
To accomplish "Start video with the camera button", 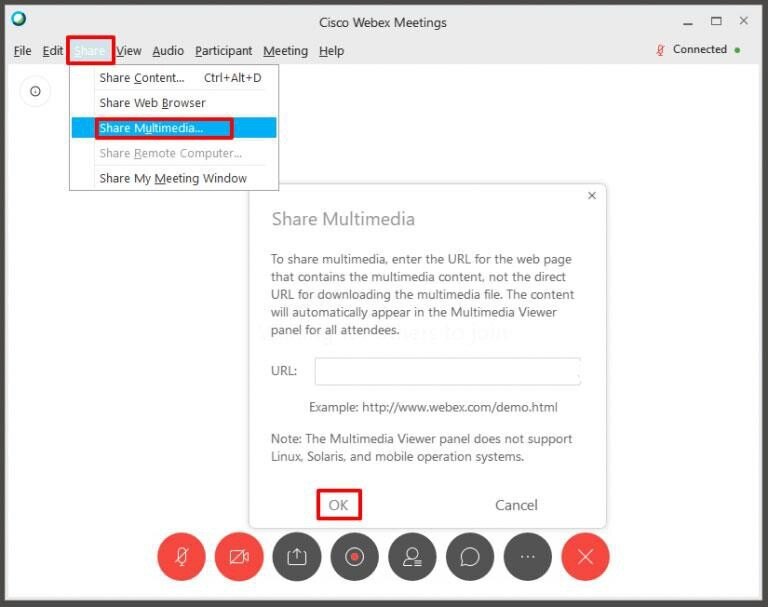I will point(239,557).
